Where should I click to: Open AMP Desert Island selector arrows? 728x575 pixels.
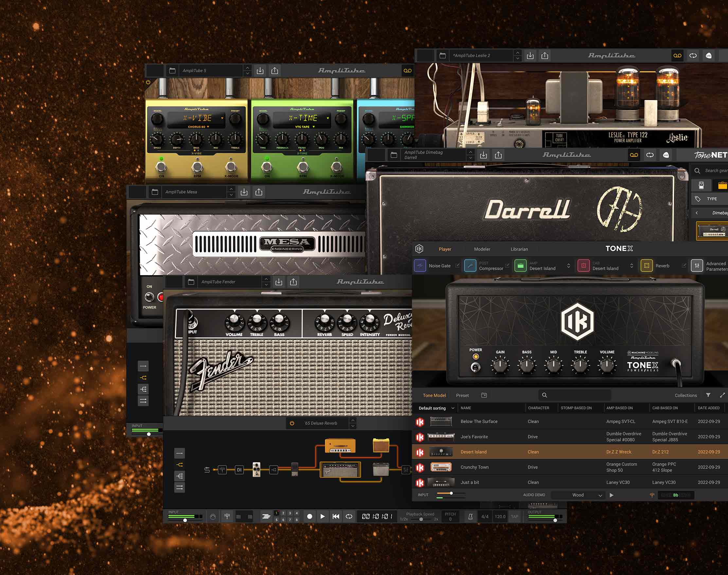tap(569, 266)
